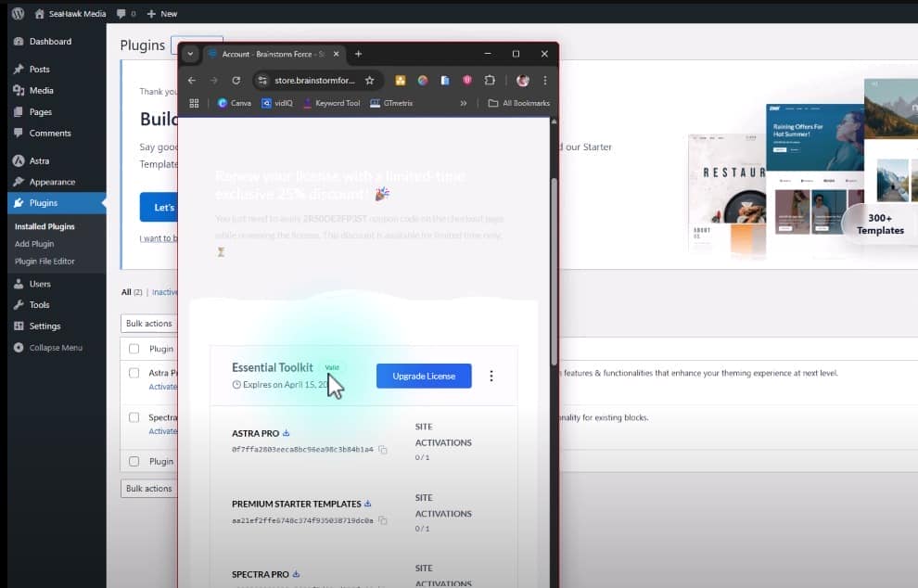The height and width of the screenshot is (588, 918).
Task: Tick the Astra Pro plugin checkbox
Action: pyautogui.click(x=134, y=373)
